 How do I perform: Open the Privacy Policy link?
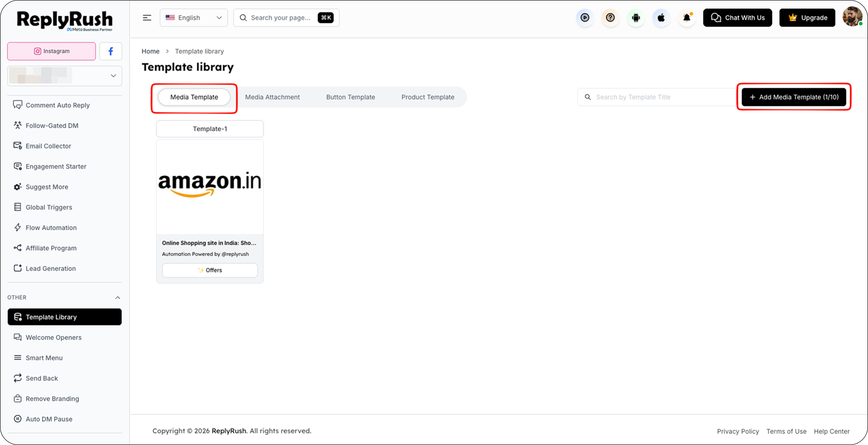pyautogui.click(x=738, y=431)
